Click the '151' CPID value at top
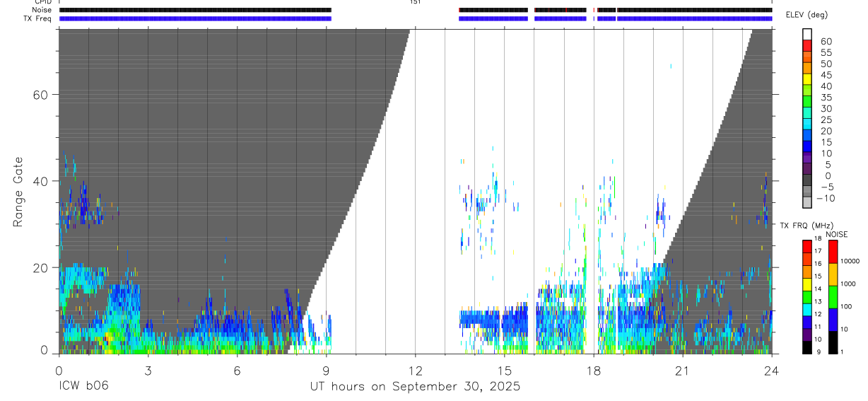 (415, 2)
